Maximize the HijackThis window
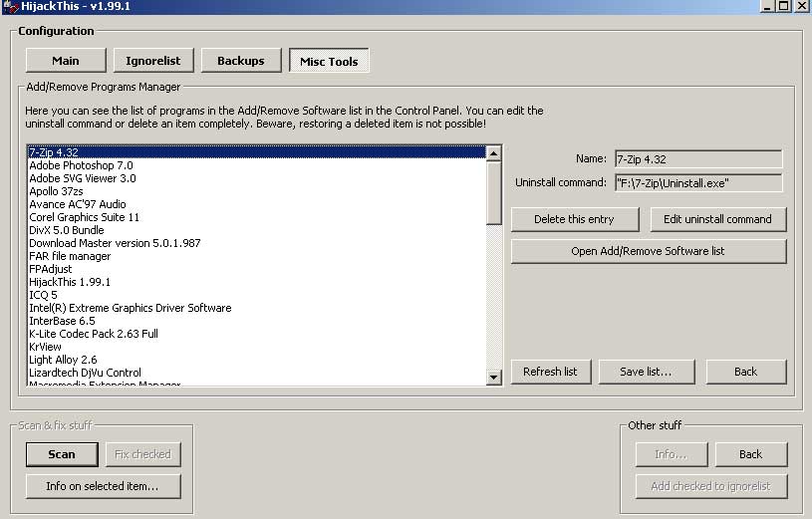The width and height of the screenshot is (812, 519). 784,6
